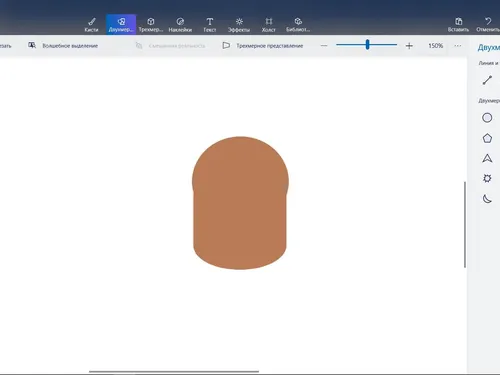Switch to the Двухмерные фигуры tab
The image size is (500, 375).
coord(121,25)
